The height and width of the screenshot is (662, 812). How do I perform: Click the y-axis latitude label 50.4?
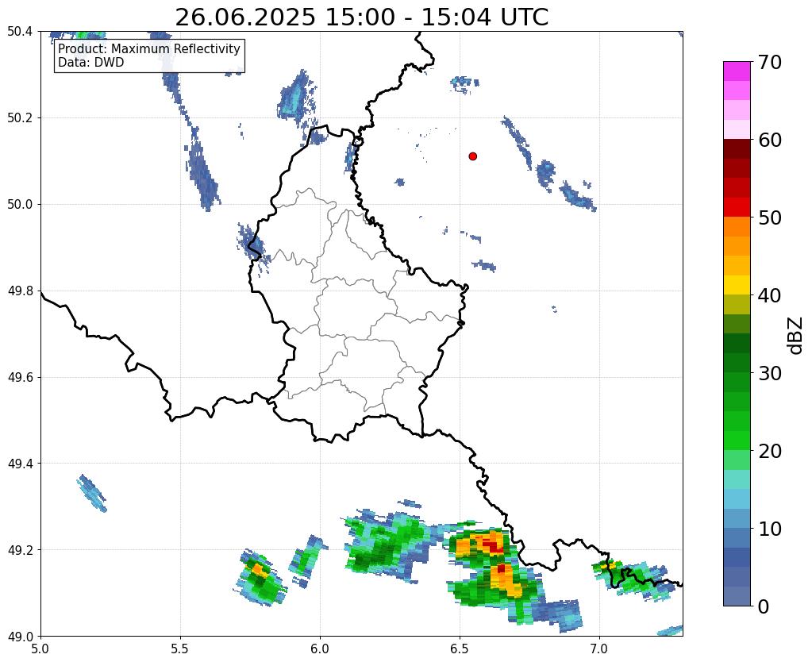pyautogui.click(x=20, y=32)
